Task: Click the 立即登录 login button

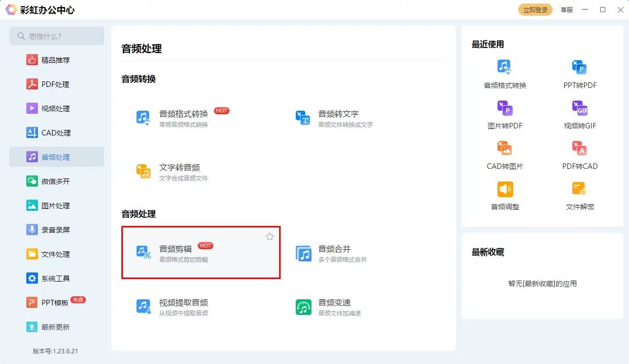Action: point(535,10)
